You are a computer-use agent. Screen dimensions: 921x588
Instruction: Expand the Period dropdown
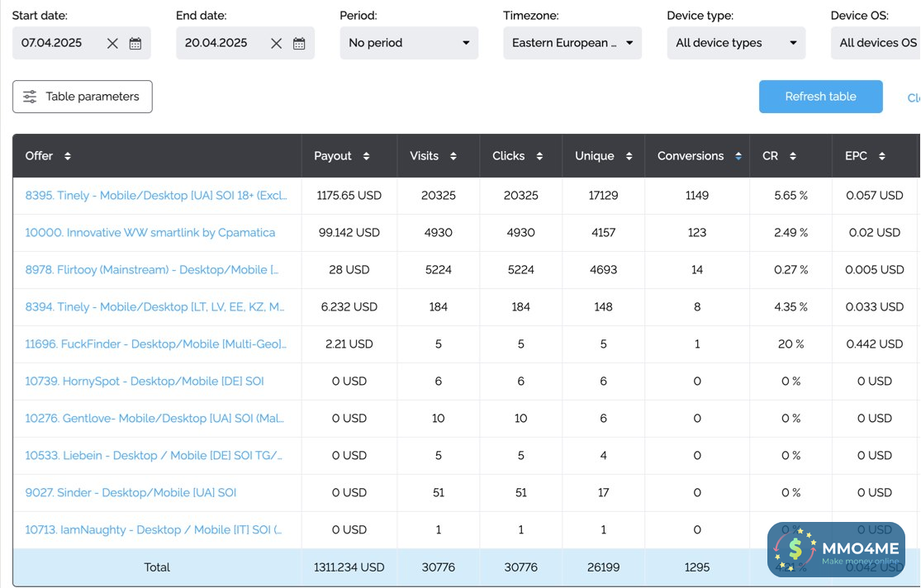pos(409,43)
